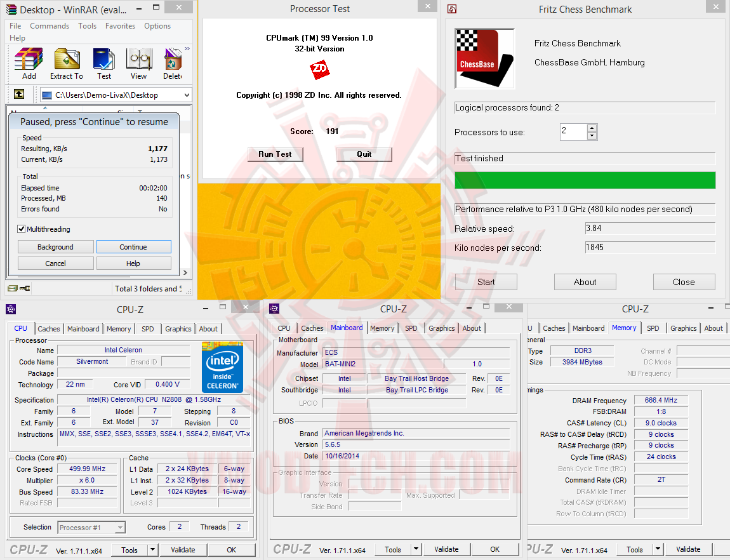The height and width of the screenshot is (560, 730).
Task: Click OK in Mainboard CPU-Z window
Action: 495,549
